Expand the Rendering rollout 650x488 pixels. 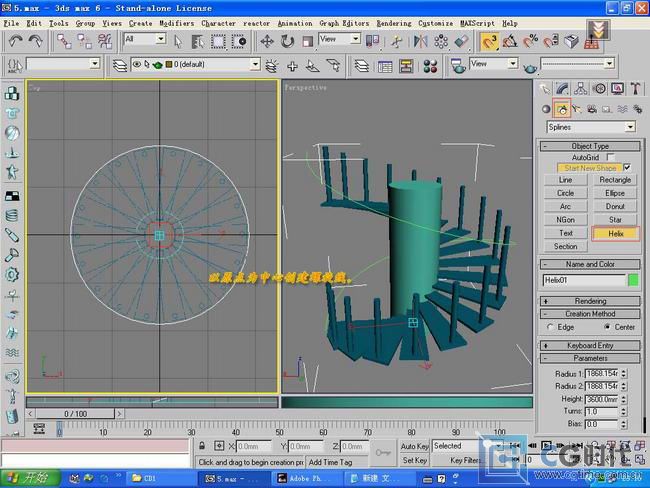590,301
